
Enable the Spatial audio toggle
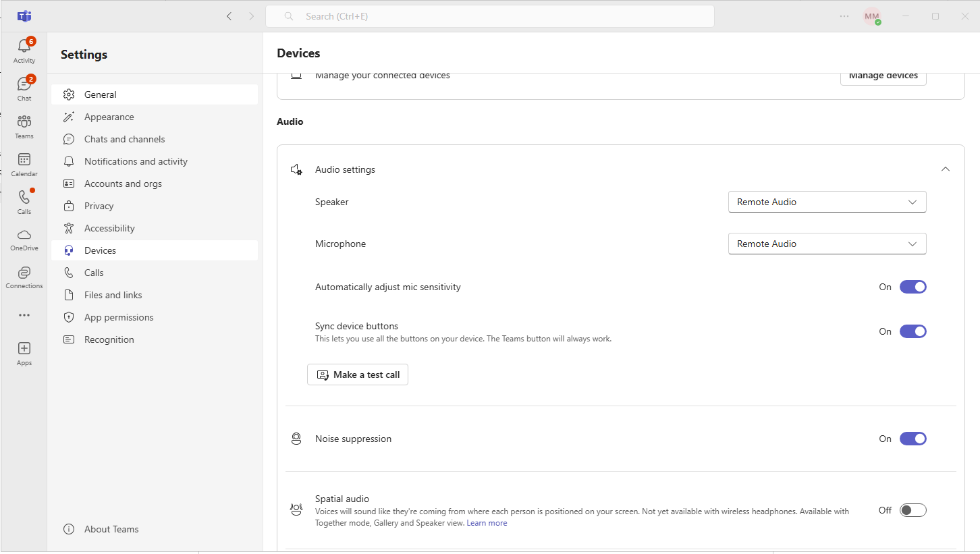tap(913, 510)
